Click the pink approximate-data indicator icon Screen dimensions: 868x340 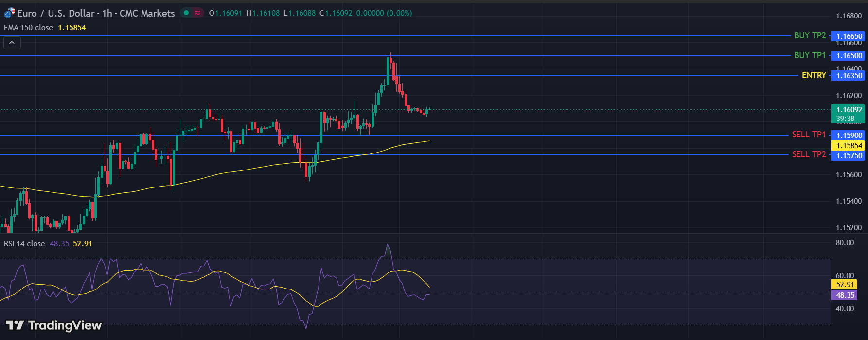(x=197, y=13)
